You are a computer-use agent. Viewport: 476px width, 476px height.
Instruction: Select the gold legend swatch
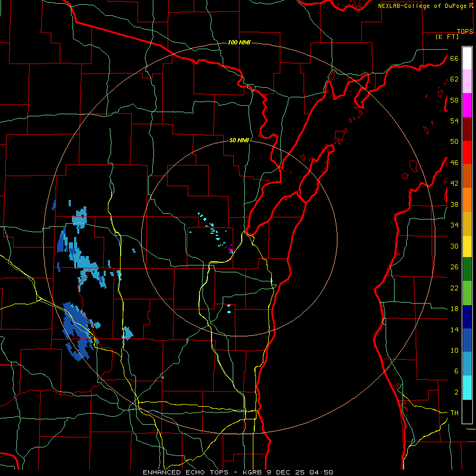pyautogui.click(x=467, y=224)
